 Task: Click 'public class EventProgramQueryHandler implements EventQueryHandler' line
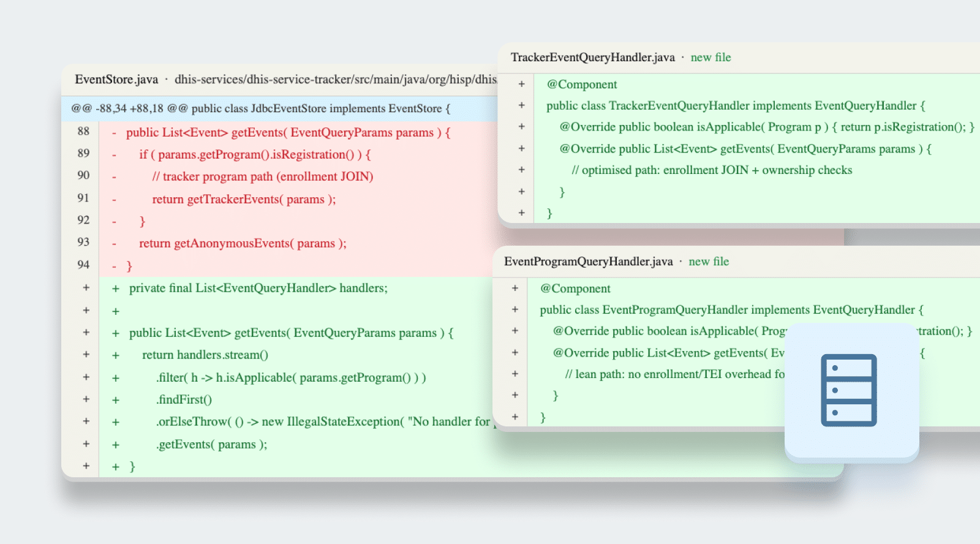coord(732,310)
